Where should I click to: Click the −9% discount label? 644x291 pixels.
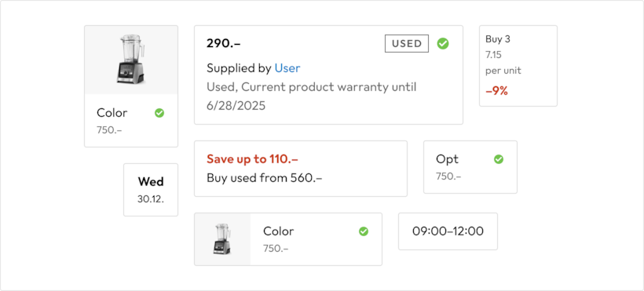click(x=496, y=91)
